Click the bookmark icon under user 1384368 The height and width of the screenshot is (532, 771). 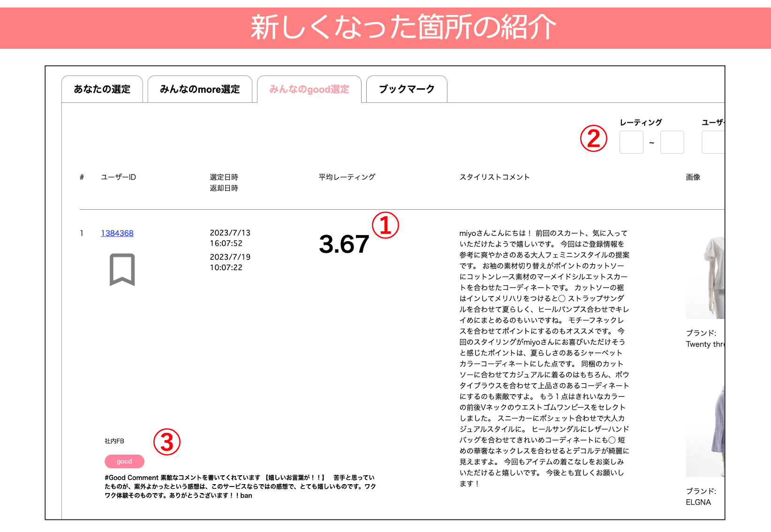click(122, 269)
